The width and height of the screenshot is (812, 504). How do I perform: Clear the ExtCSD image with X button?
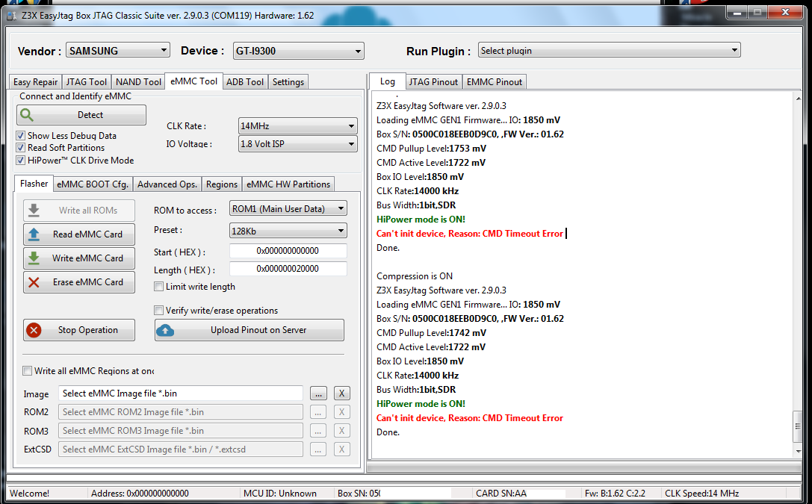(342, 449)
